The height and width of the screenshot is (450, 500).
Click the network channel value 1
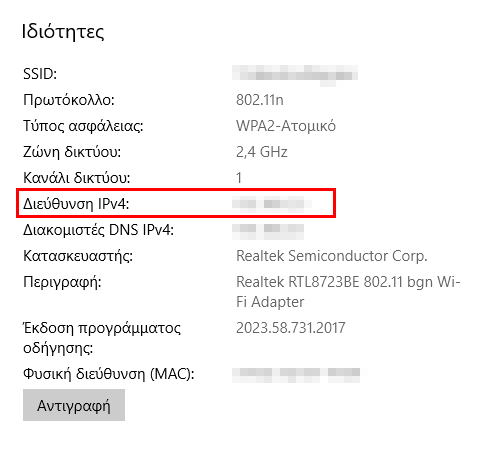239,178
